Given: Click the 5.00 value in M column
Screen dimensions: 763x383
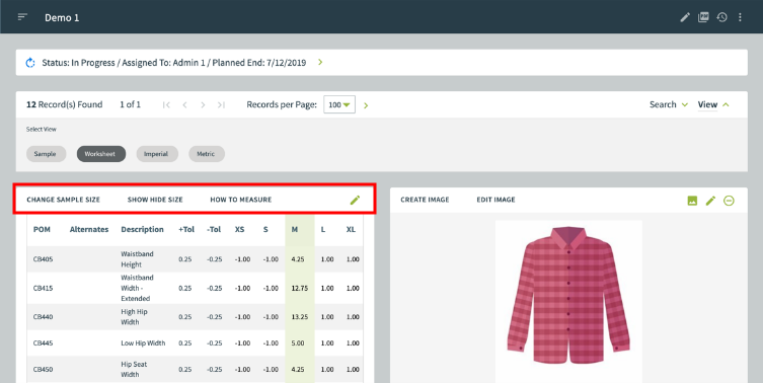Looking at the screenshot, I should tap(298, 343).
